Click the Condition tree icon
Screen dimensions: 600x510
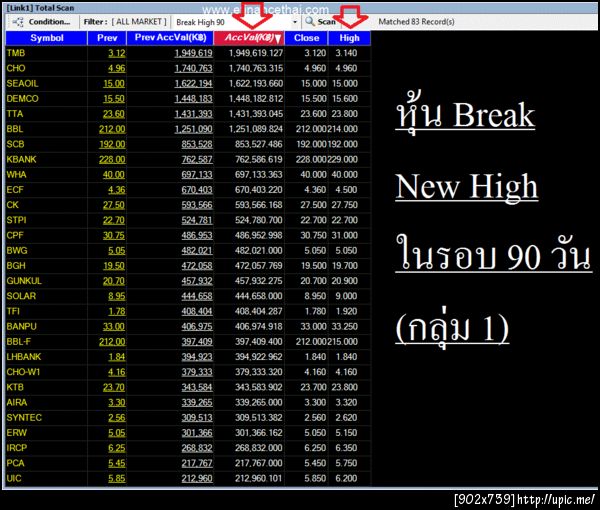[18, 22]
